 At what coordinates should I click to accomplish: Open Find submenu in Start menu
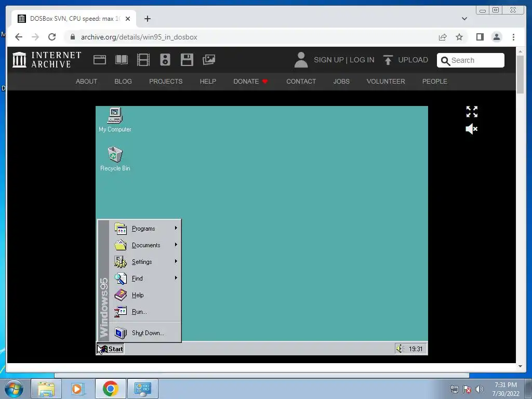click(x=146, y=278)
